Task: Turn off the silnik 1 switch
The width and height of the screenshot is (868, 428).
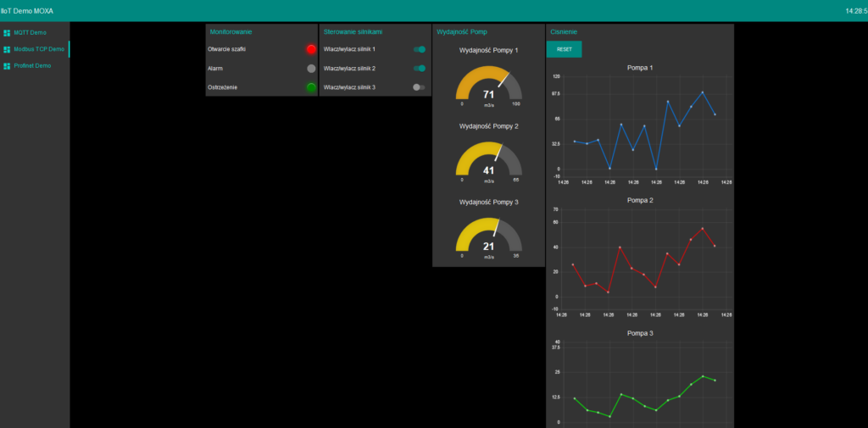Action: pos(420,49)
